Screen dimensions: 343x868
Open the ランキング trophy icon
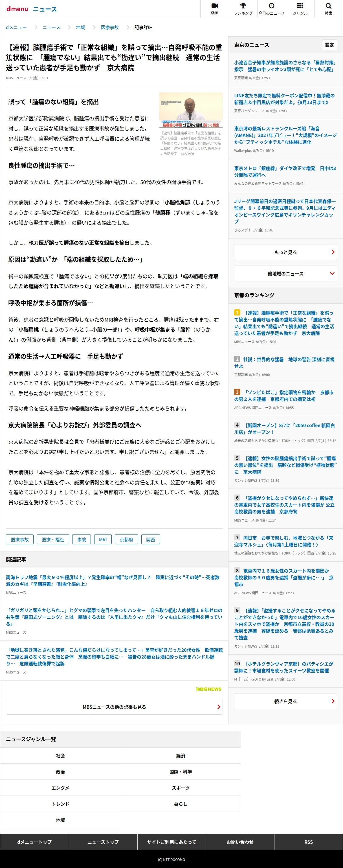pyautogui.click(x=243, y=6)
